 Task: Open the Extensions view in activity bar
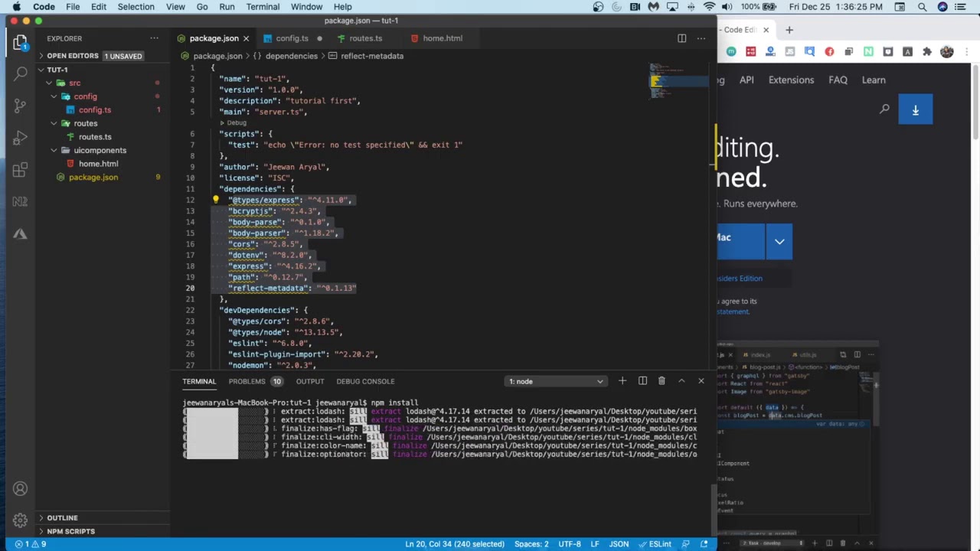(20, 170)
